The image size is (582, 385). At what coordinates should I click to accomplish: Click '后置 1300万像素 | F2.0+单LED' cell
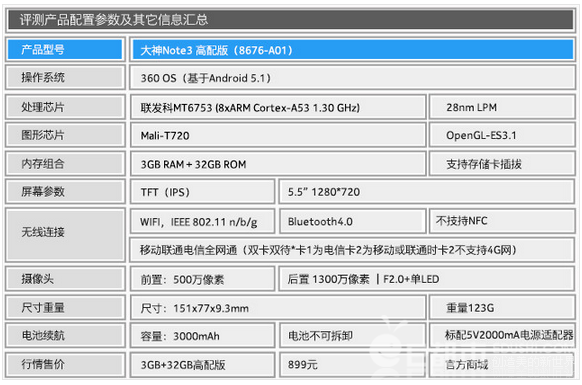coord(427,279)
